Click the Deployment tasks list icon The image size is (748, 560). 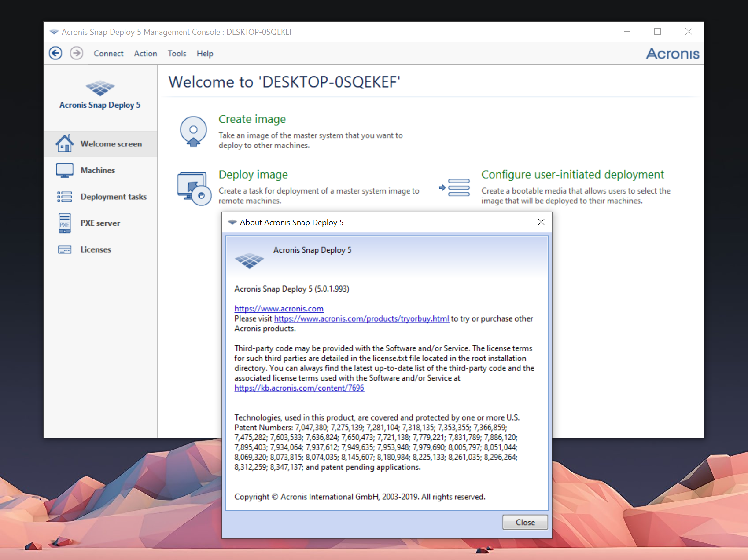pos(65,197)
